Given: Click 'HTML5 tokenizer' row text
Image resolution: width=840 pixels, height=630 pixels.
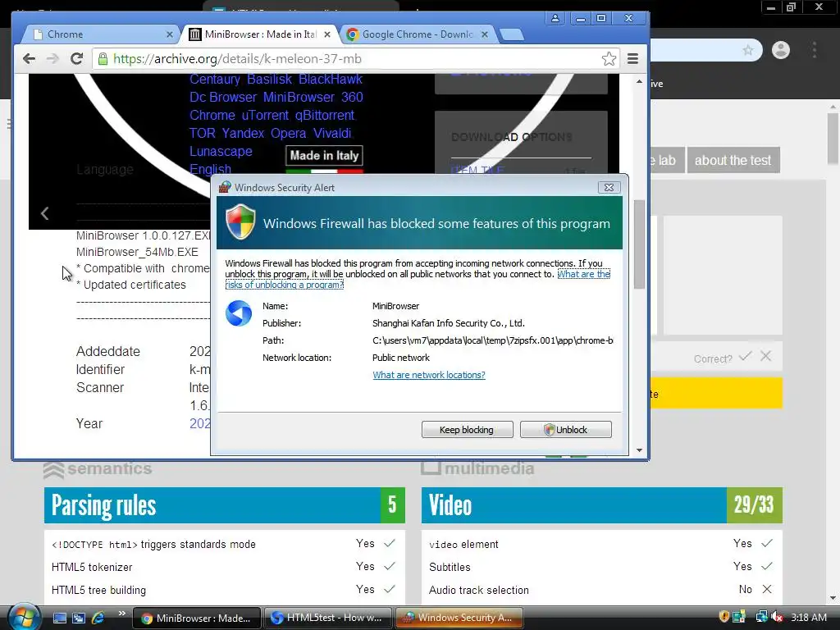Looking at the screenshot, I should pyautogui.click(x=92, y=568).
